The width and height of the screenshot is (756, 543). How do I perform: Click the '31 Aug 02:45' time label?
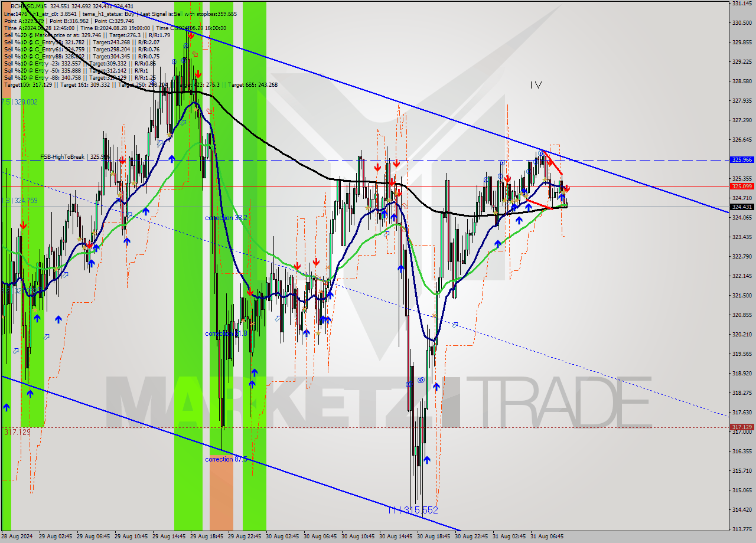tap(509, 537)
